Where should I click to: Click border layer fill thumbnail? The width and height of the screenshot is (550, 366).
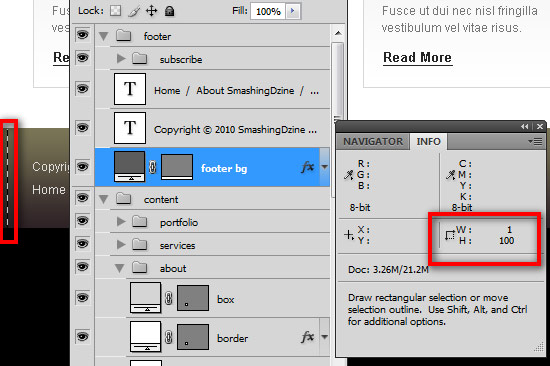pyautogui.click(x=146, y=337)
